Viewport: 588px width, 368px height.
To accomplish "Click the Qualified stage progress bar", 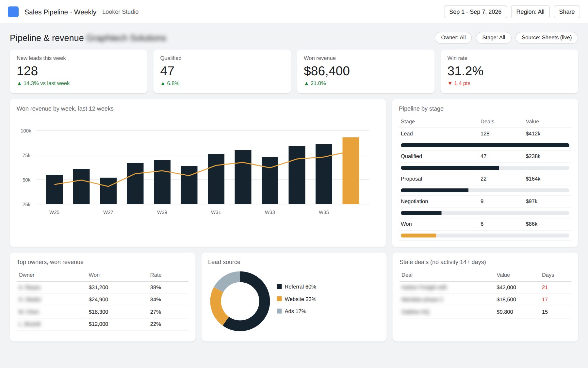I will pos(450,168).
